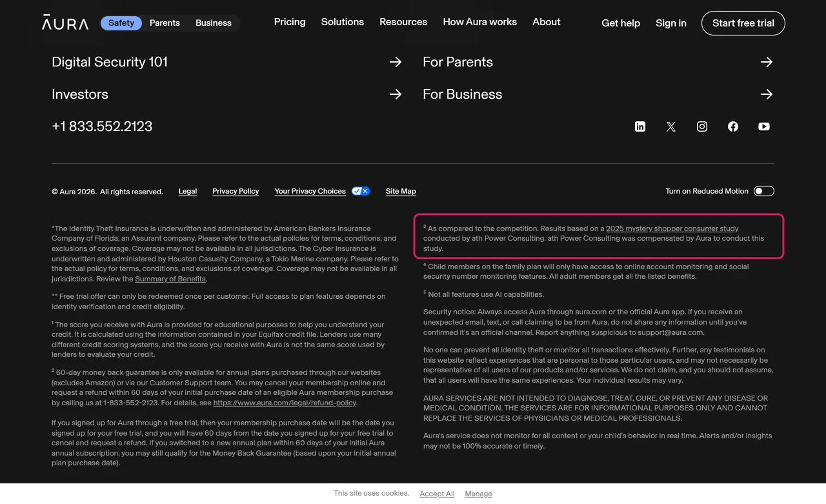Image resolution: width=826 pixels, height=504 pixels.
Task: Open the For Business footer link
Action: [x=462, y=94]
